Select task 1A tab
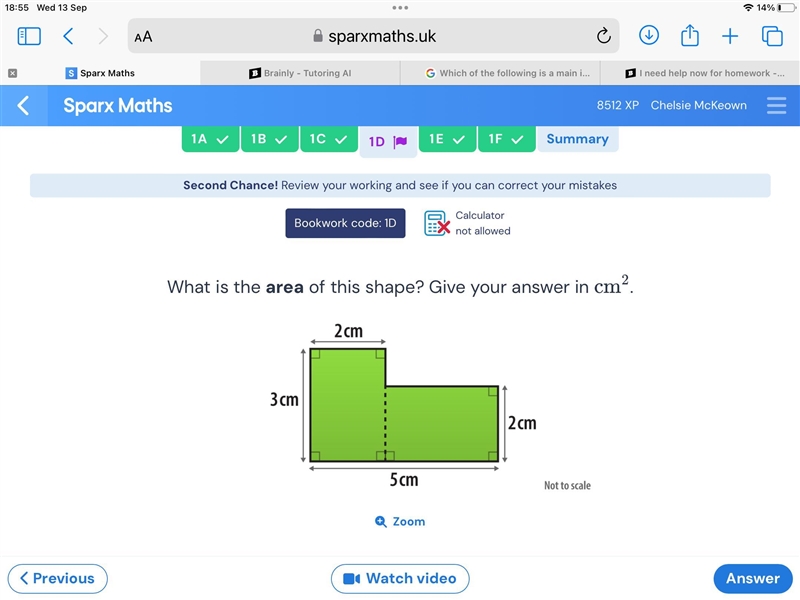800x600 pixels. (x=210, y=139)
